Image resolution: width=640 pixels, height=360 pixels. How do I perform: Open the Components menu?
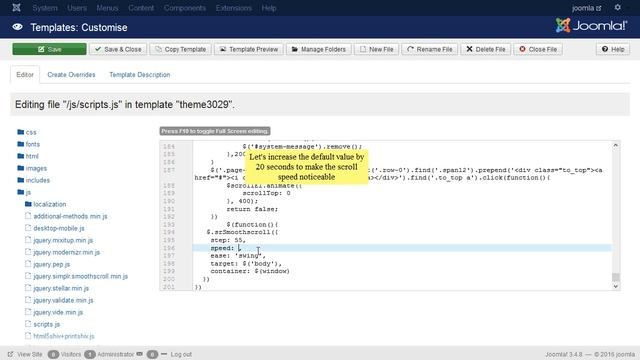pyautogui.click(x=185, y=8)
